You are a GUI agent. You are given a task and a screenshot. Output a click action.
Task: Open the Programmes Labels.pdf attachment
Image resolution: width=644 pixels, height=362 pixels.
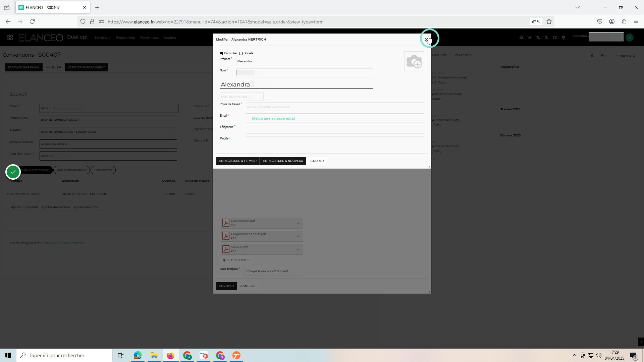tap(262, 236)
